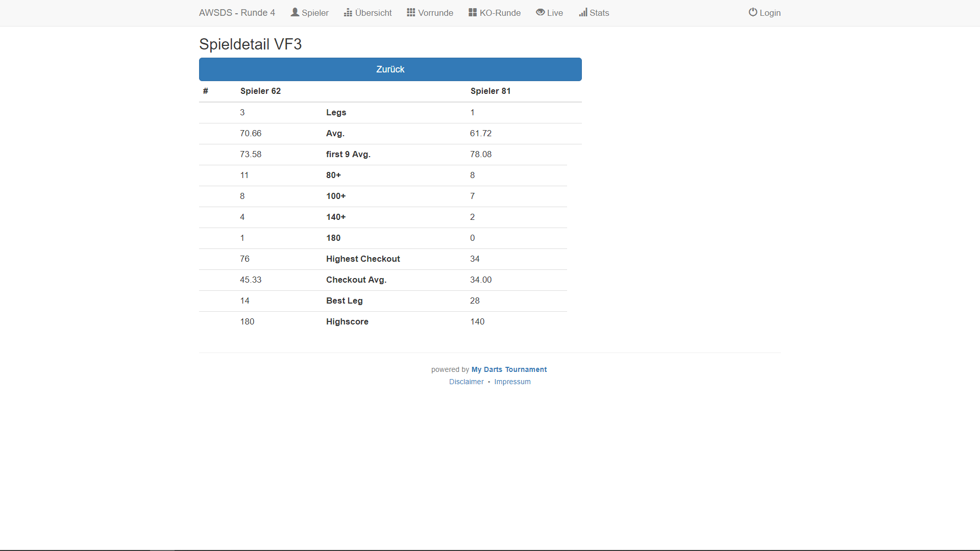The height and width of the screenshot is (551, 980).
Task: Go to the Vorrunde menu text
Action: click(x=435, y=13)
